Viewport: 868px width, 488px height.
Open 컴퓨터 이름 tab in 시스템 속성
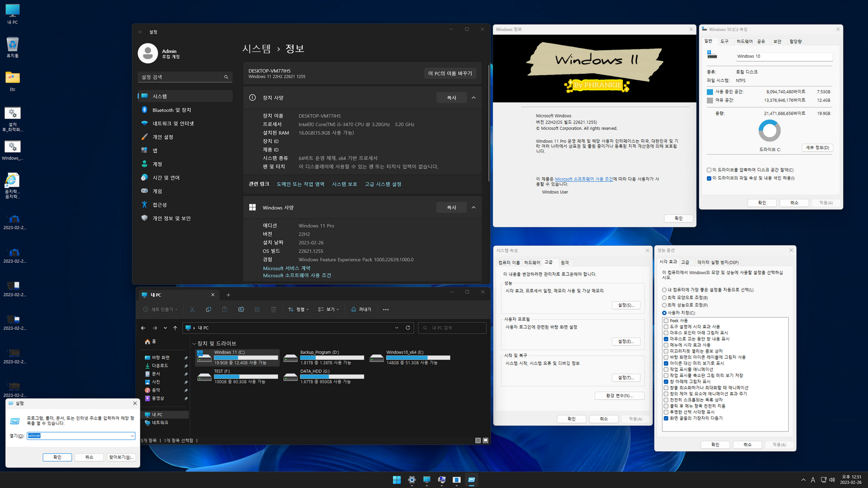point(509,263)
